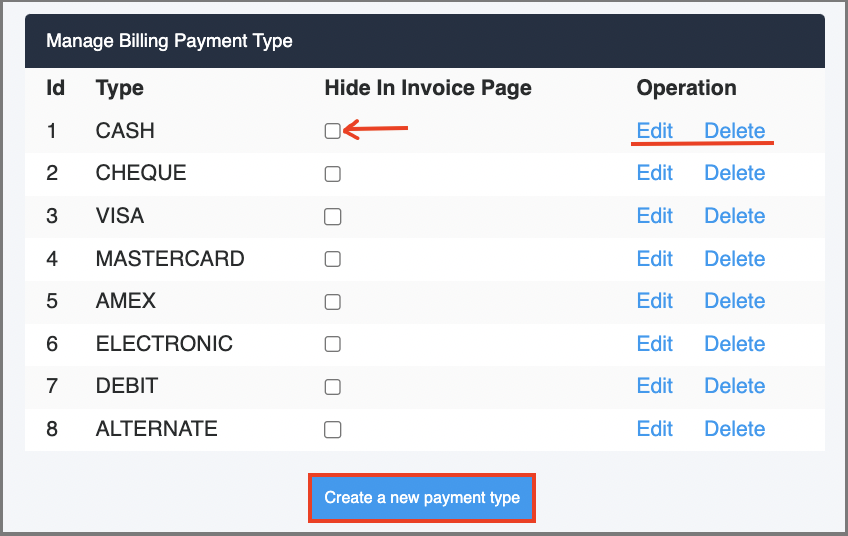The width and height of the screenshot is (848, 536).
Task: Delete the CASH payment type
Action: coord(734,131)
